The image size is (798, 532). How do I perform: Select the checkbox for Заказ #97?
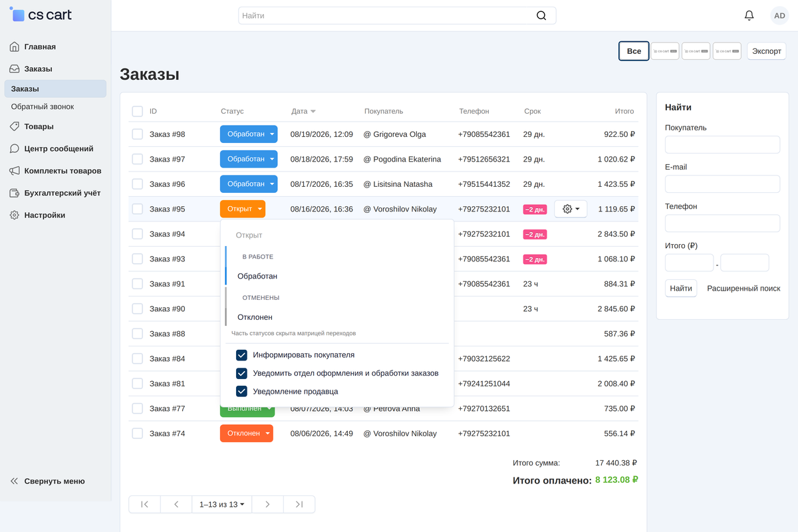click(137, 159)
